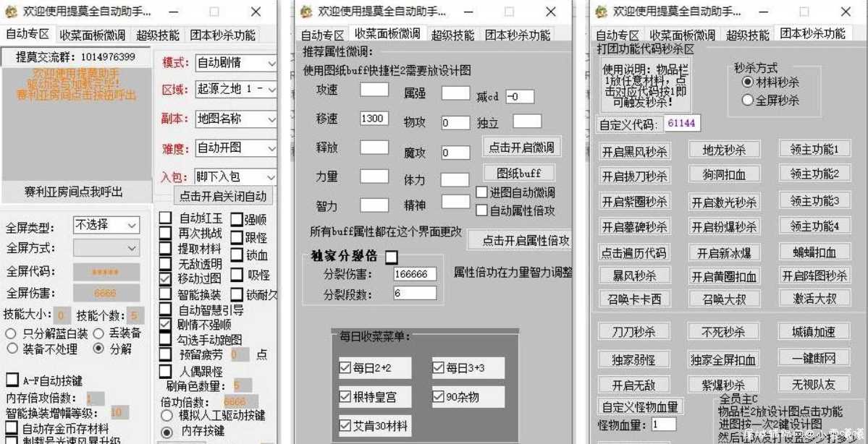Enable the 自动红玉 checkbox
Image resolution: width=868 pixels, height=444 pixels.
166,218
